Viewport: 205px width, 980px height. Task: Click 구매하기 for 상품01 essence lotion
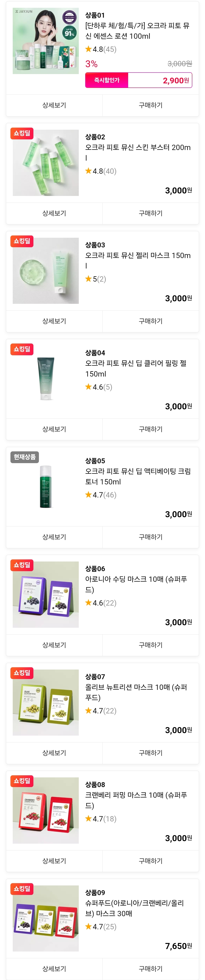150,105
